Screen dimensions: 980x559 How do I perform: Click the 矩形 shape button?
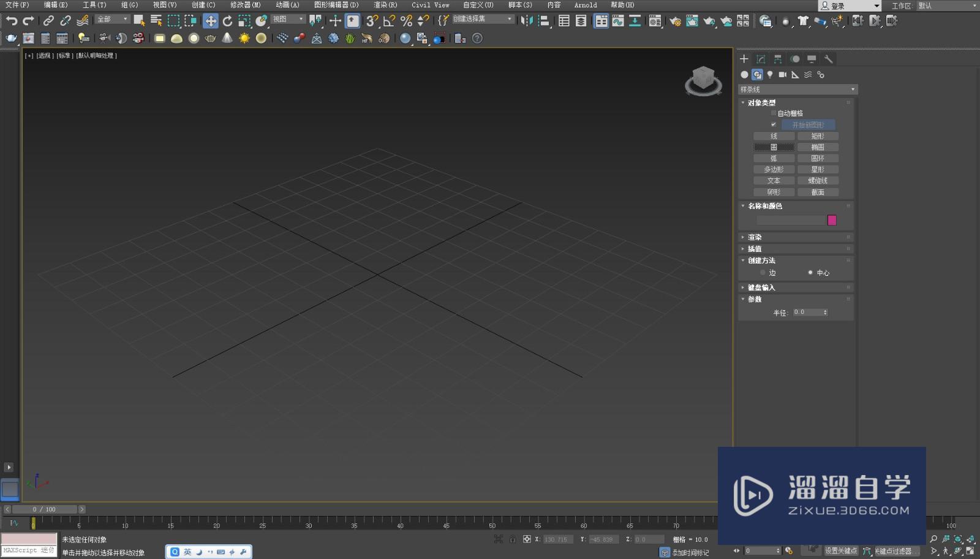coord(818,136)
